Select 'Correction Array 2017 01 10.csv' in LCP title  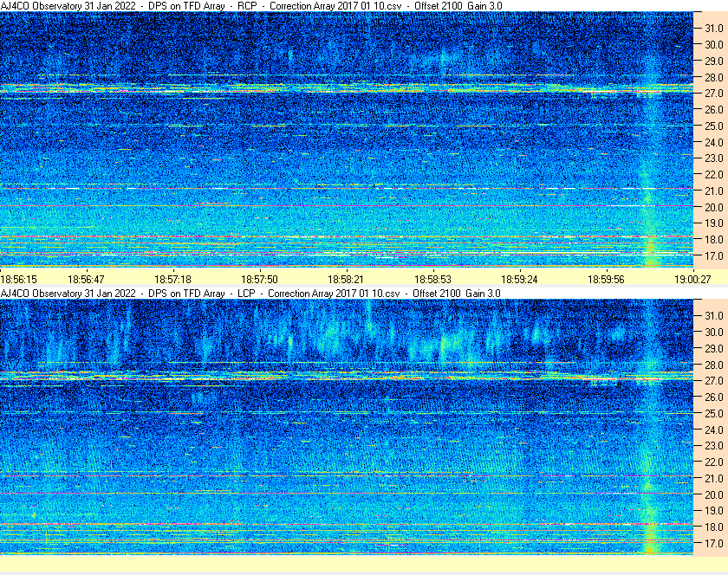[334, 294]
